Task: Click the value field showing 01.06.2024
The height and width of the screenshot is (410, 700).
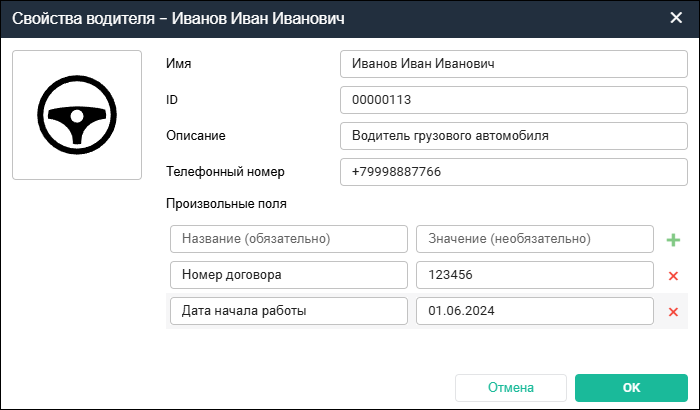Action: click(534, 311)
